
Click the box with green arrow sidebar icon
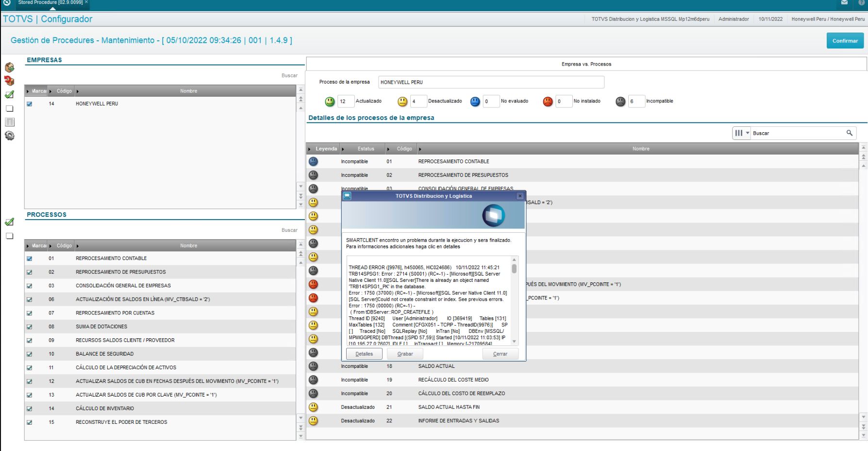coord(9,68)
